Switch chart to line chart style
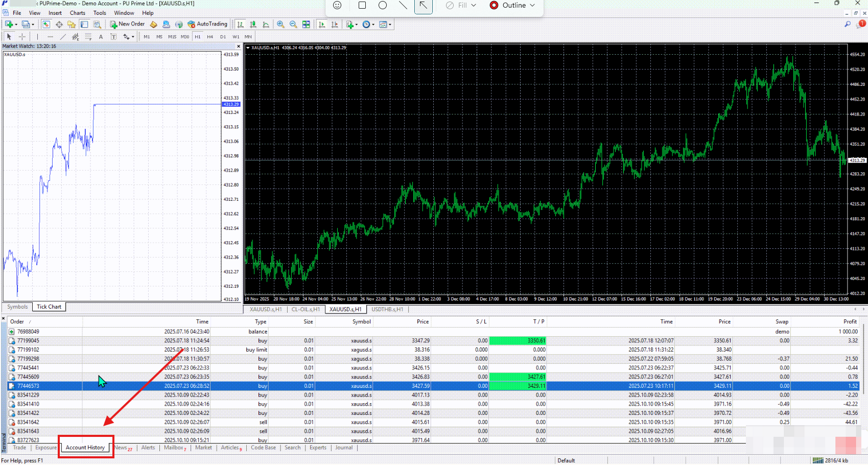The height and width of the screenshot is (465, 868). tap(266, 24)
